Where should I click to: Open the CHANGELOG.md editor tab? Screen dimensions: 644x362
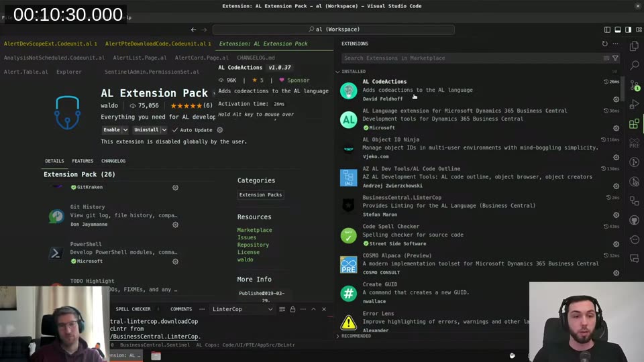(x=256, y=58)
